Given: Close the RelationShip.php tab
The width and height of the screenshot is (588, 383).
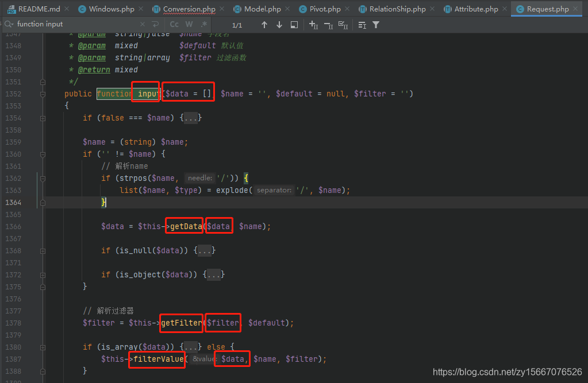Looking at the screenshot, I should click(432, 9).
